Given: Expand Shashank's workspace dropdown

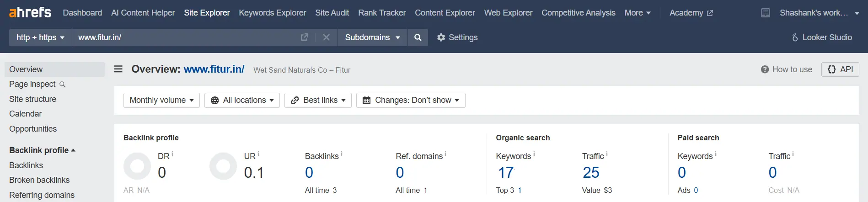Looking at the screenshot, I should 819,13.
